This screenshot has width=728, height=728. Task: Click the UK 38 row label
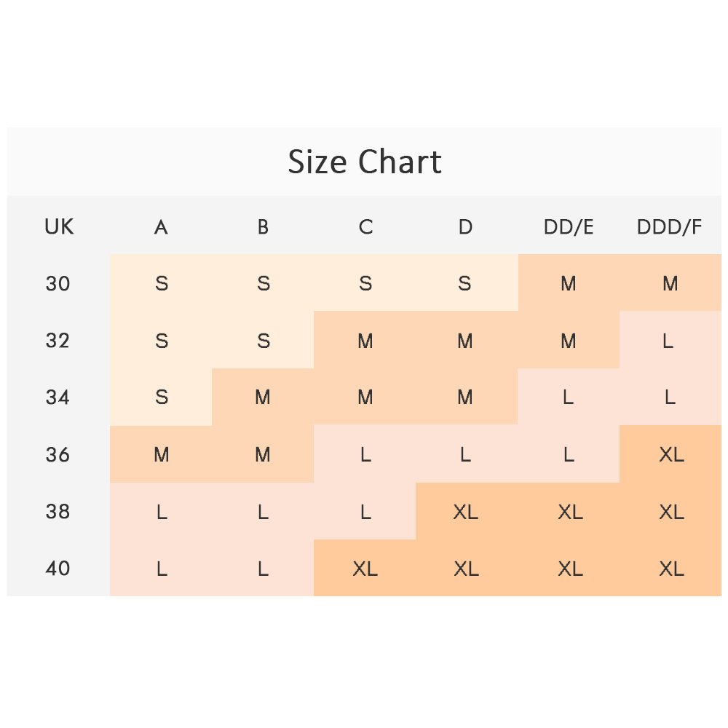(x=58, y=511)
